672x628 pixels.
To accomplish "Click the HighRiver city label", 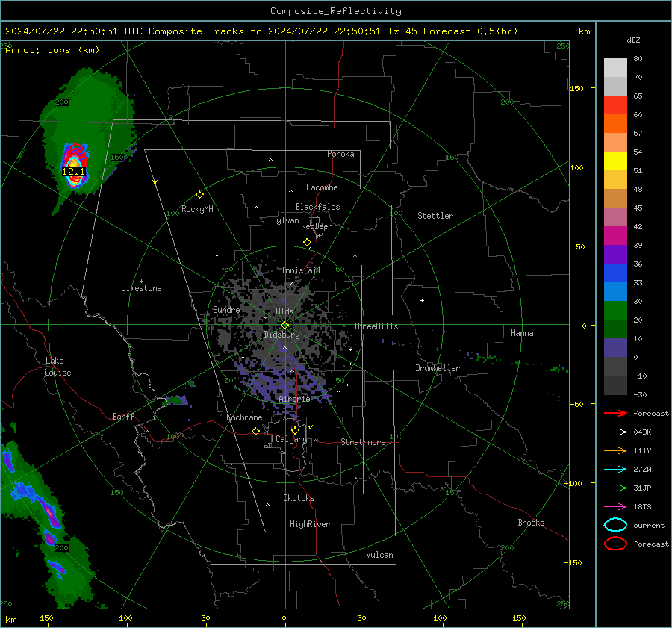I will (310, 524).
